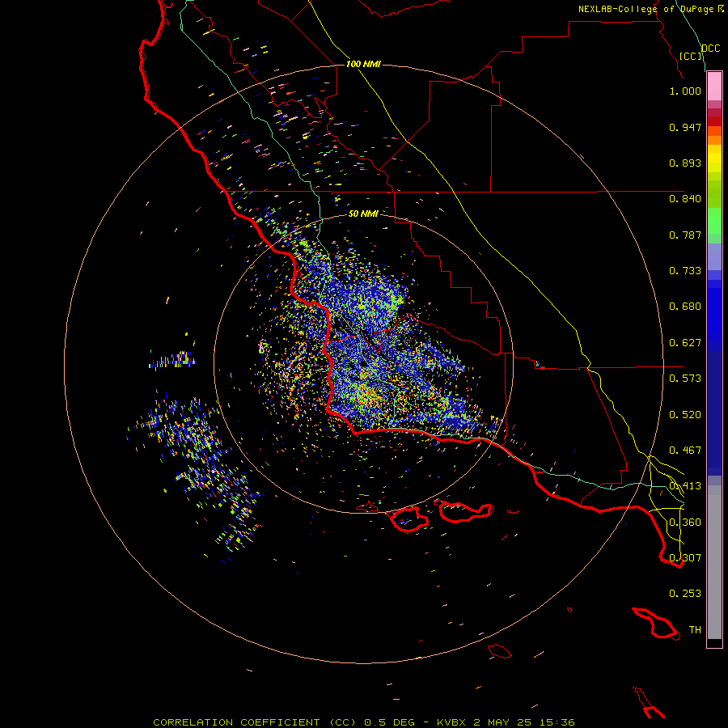Screen dimensions: 728x728
Task: Click the 0.893 legend value
Action: point(685,163)
